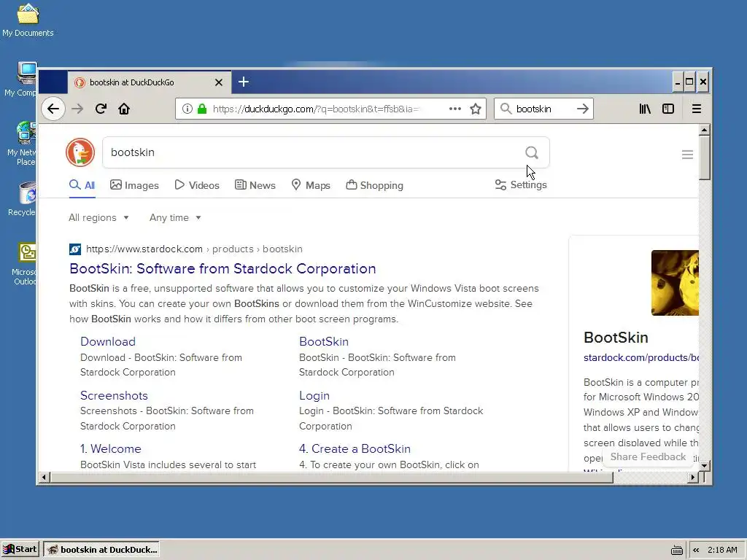Select Recycle Bin desktop icon

tap(22, 199)
